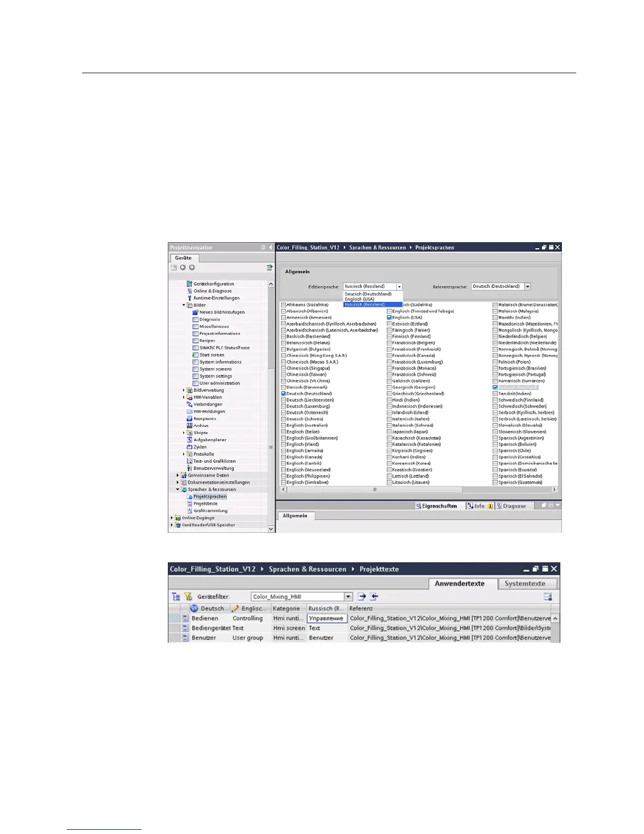
Task: Click the Aufgabenplaner icon
Action: tap(189, 440)
